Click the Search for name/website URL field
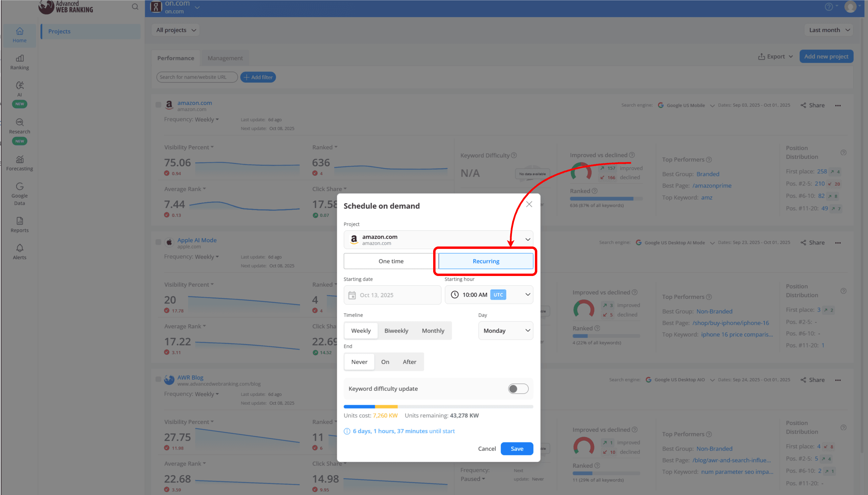Image resolution: width=868 pixels, height=495 pixels. [x=197, y=77]
